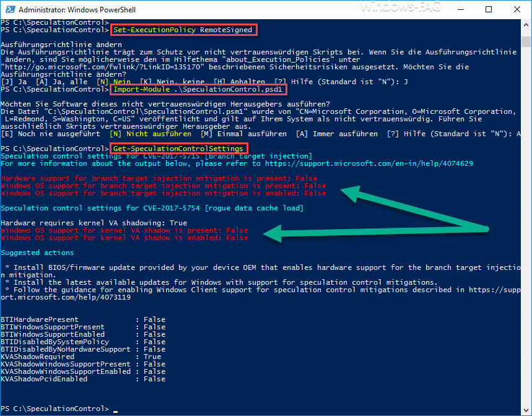The image size is (532, 416).
Task: Click the 'BTIDisabledByNoHardwareSupport' row
Action: (83, 349)
